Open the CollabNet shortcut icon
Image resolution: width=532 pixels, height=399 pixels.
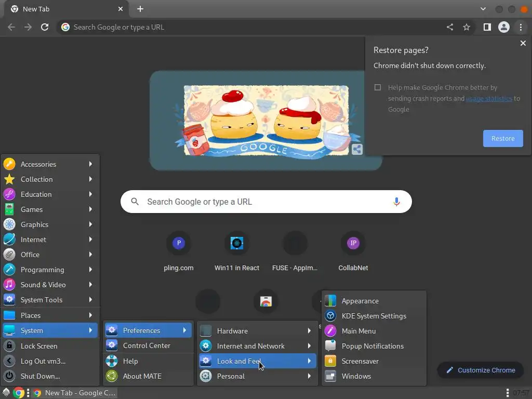[353, 243]
